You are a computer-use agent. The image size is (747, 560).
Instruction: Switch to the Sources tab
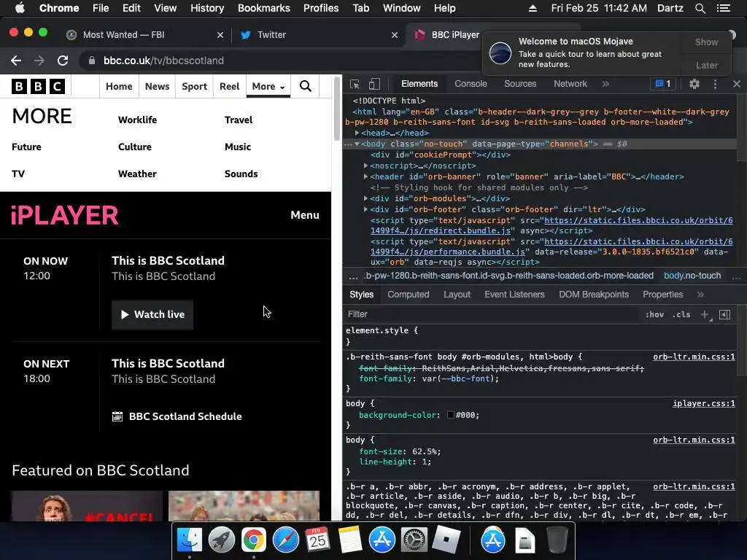[520, 84]
